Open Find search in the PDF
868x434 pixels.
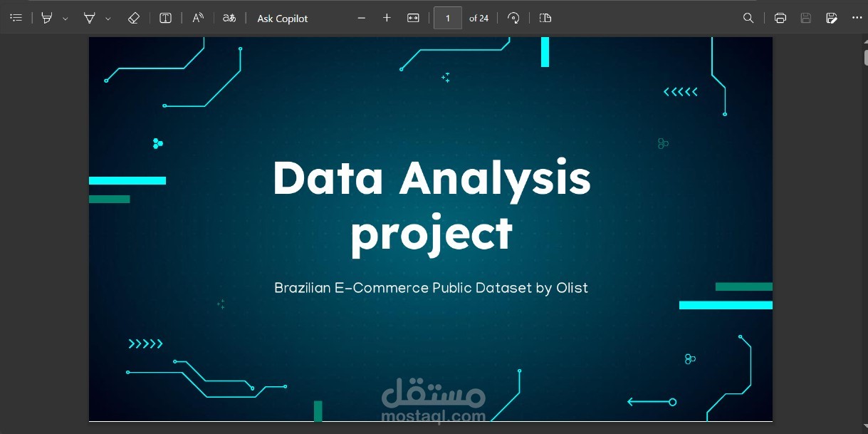pos(748,18)
